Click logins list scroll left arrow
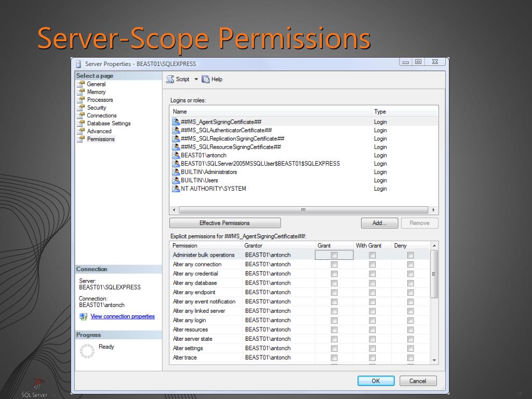The height and width of the screenshot is (399, 532). click(x=174, y=210)
